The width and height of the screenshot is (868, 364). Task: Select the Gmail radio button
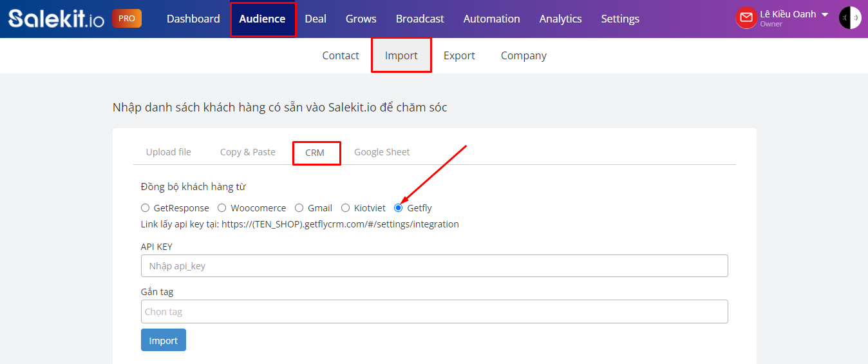coord(299,208)
